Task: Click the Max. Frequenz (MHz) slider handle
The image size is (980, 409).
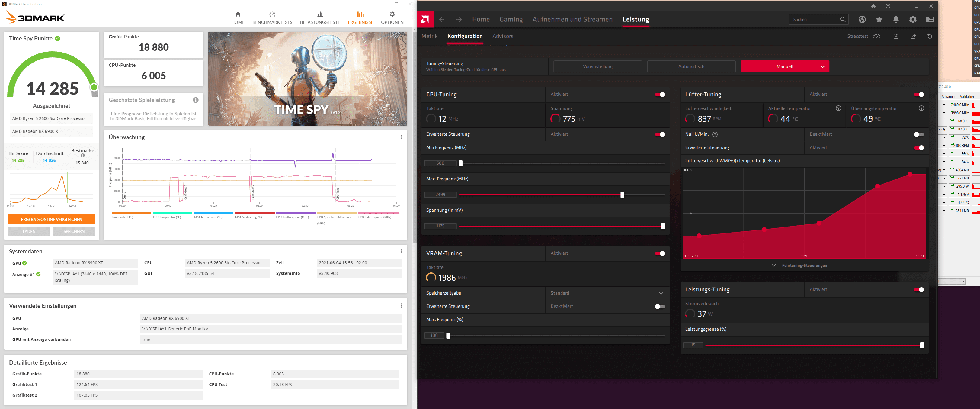Action: point(623,195)
